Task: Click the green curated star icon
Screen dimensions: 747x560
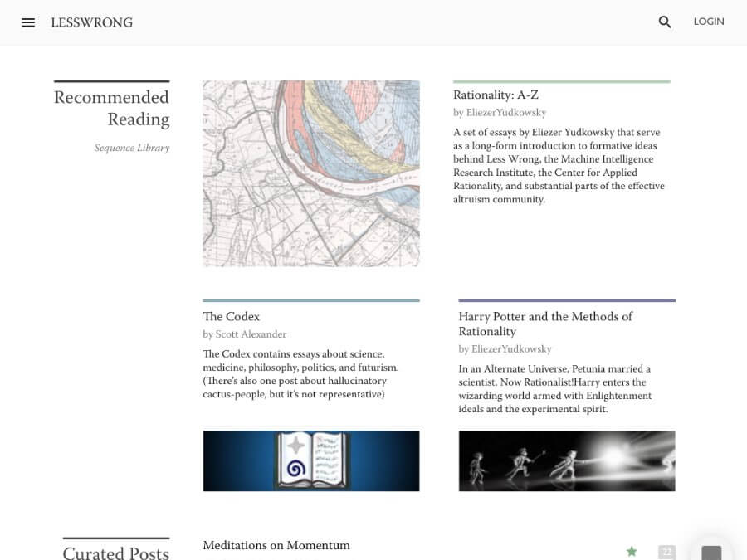Action: pyautogui.click(x=632, y=551)
